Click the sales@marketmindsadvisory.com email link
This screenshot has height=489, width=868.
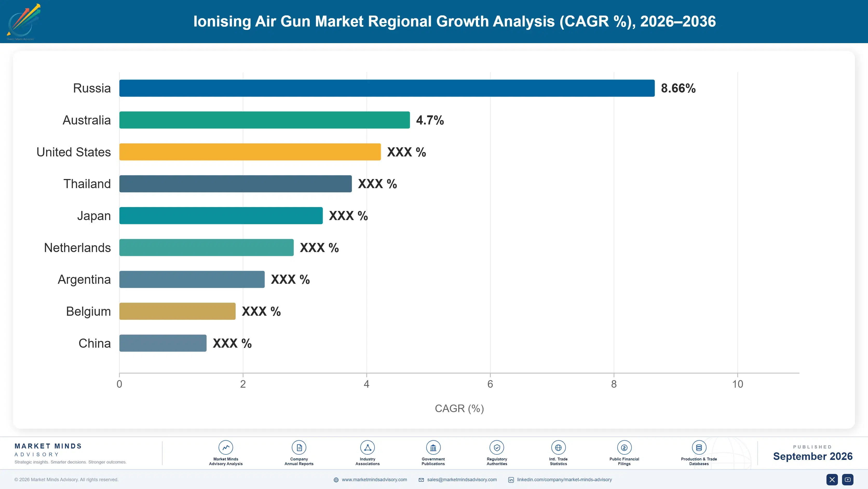pyautogui.click(x=462, y=480)
